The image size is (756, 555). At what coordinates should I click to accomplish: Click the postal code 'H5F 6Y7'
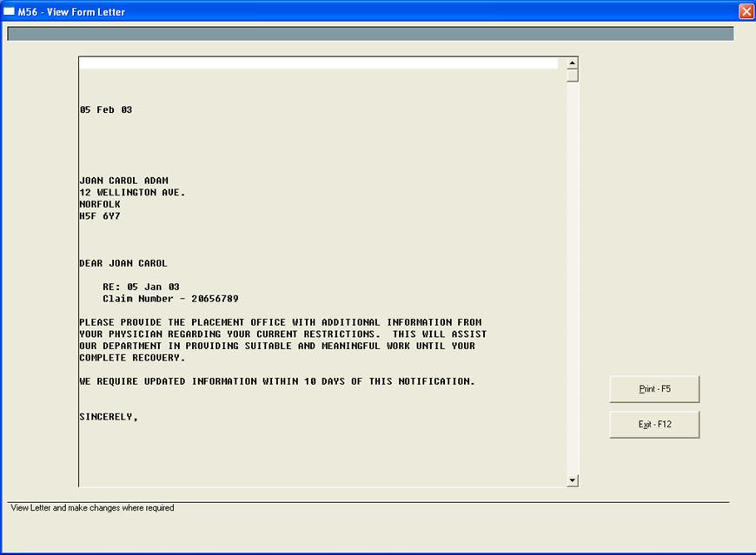(x=100, y=215)
